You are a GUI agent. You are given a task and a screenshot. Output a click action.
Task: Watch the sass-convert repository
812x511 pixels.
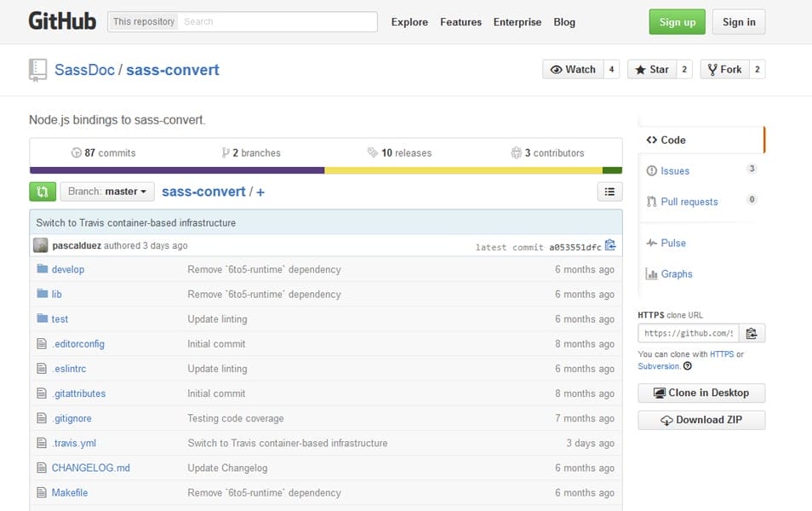click(x=575, y=69)
